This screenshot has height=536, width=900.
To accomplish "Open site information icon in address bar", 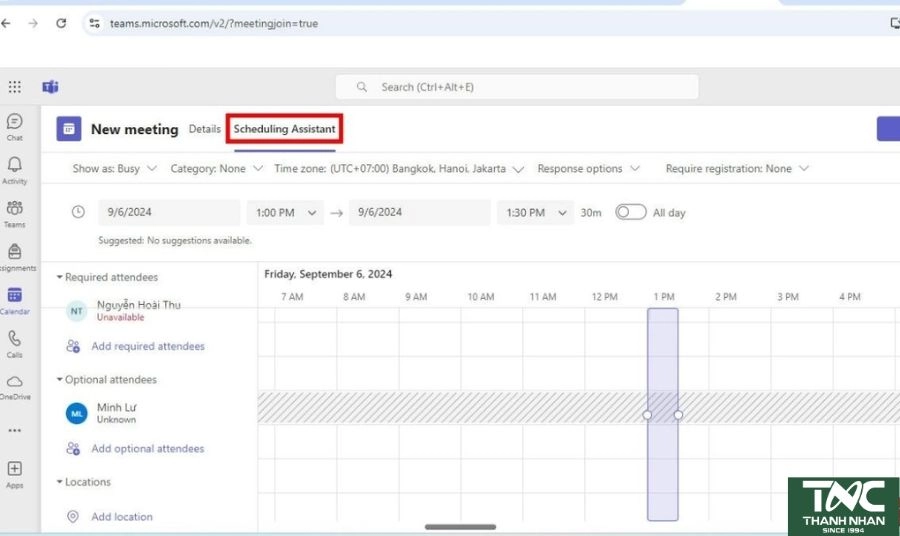I will (94, 24).
